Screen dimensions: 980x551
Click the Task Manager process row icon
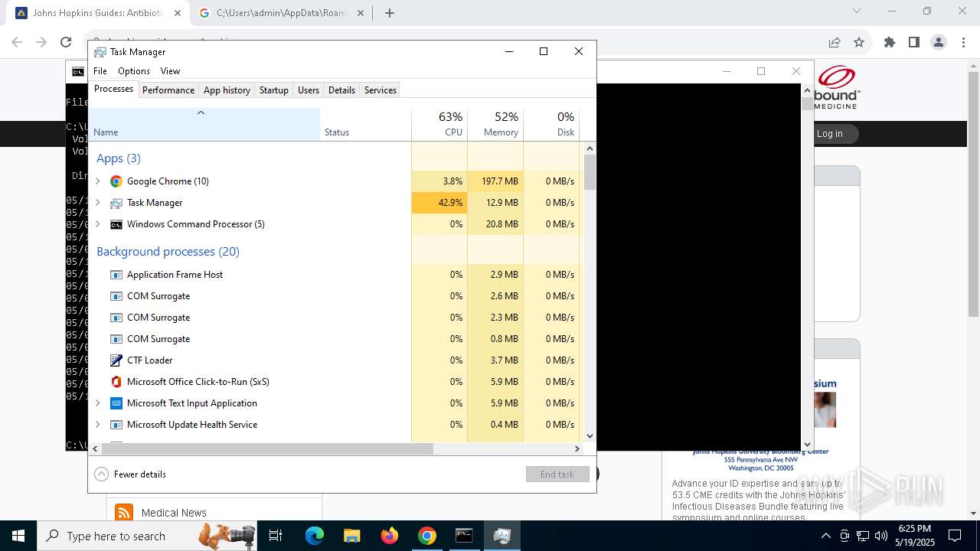116,203
